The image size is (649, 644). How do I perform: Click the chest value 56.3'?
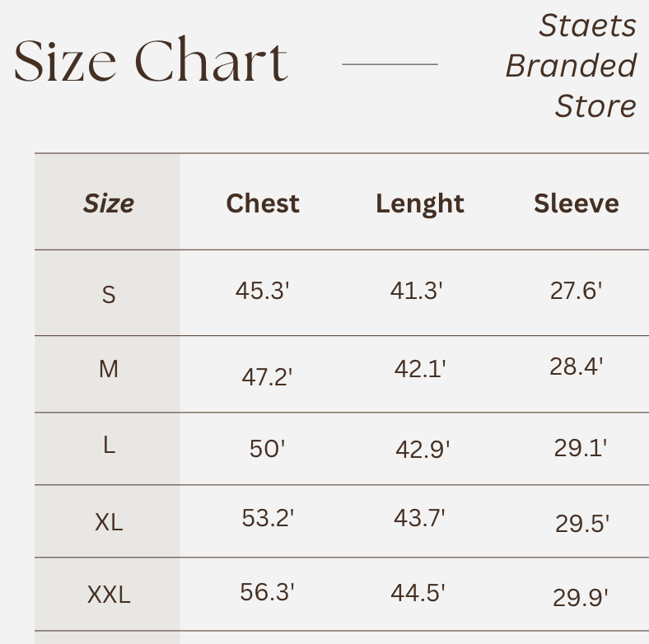[x=268, y=592]
